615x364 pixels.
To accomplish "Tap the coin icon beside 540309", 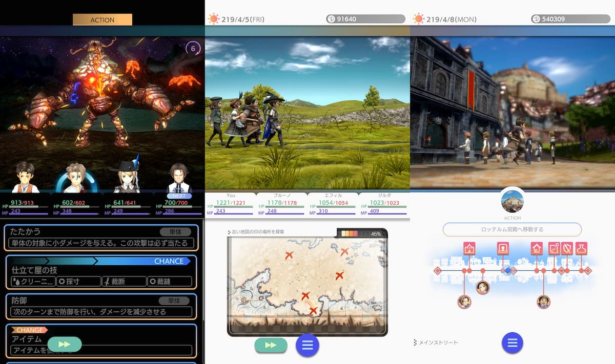I will 536,19.
